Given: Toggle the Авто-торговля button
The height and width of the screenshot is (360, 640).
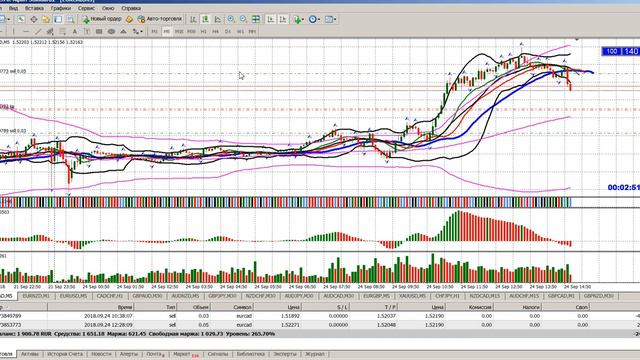Looking at the screenshot, I should coord(159,19).
